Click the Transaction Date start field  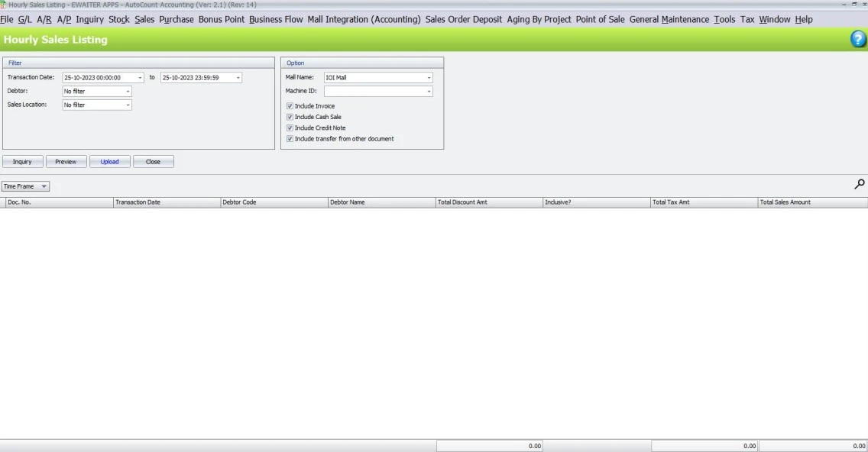point(98,78)
